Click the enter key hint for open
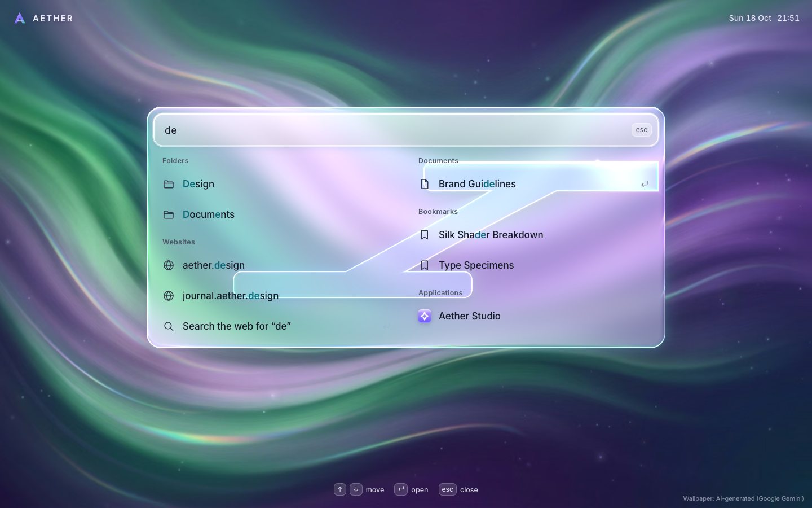 [401, 489]
